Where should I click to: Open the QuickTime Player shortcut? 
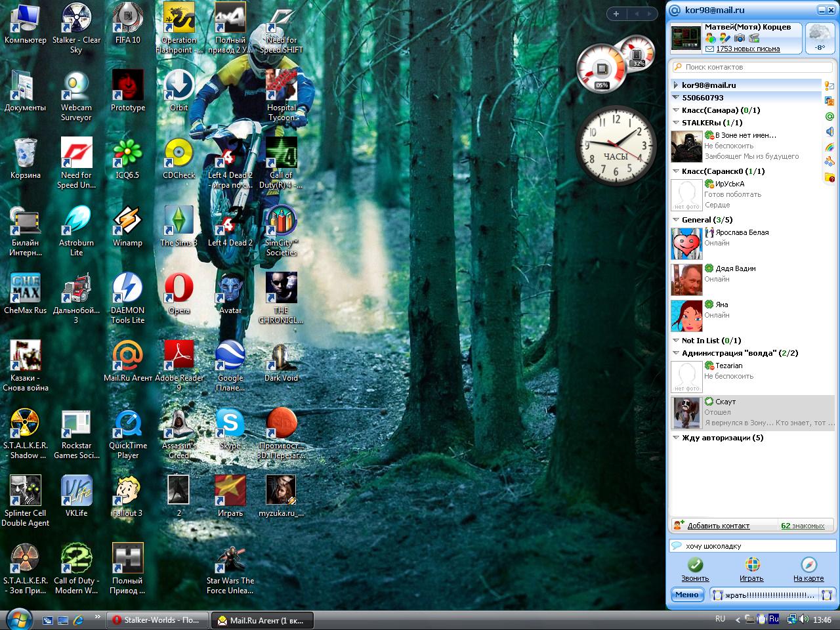click(x=127, y=433)
